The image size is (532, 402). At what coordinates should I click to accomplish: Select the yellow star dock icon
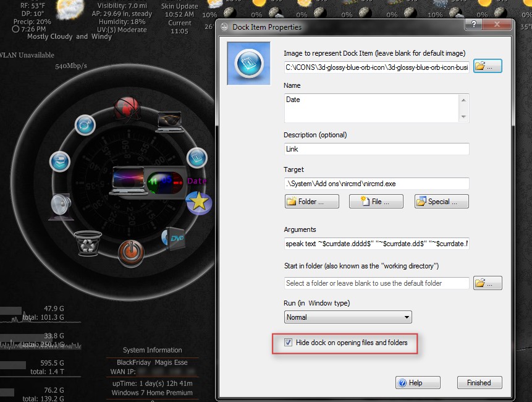[x=199, y=202]
